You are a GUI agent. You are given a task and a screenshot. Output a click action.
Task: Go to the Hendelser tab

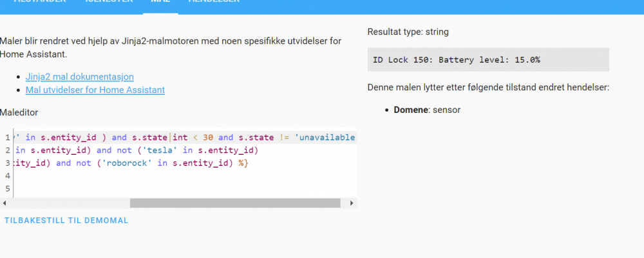point(214,2)
